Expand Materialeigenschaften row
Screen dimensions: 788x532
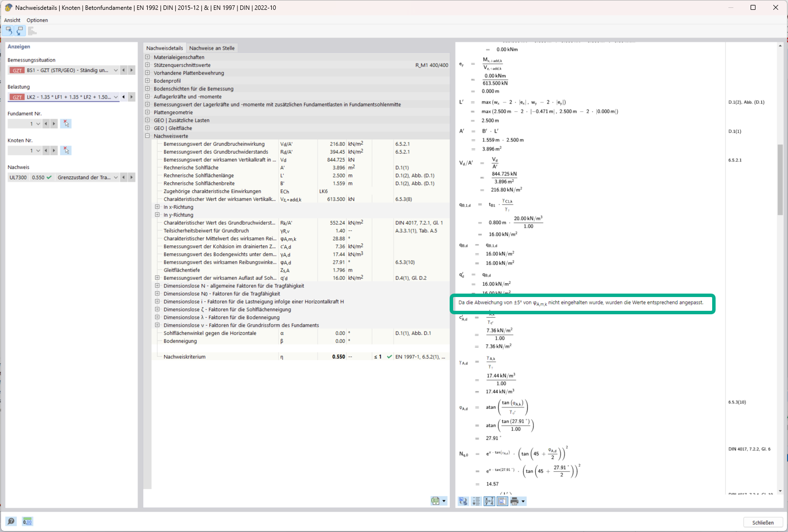pos(147,57)
